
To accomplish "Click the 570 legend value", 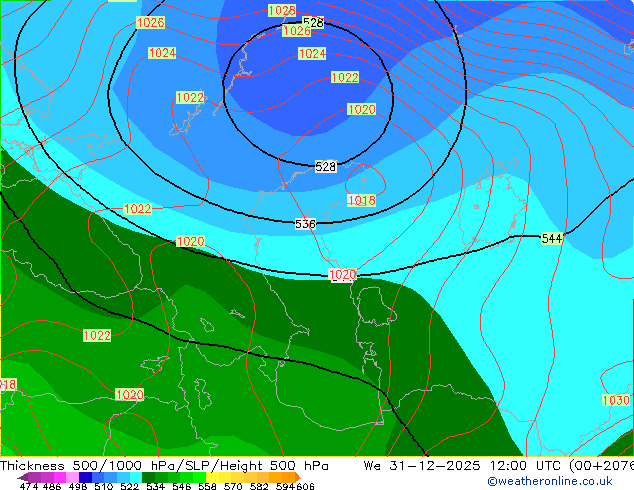I will (232, 486).
